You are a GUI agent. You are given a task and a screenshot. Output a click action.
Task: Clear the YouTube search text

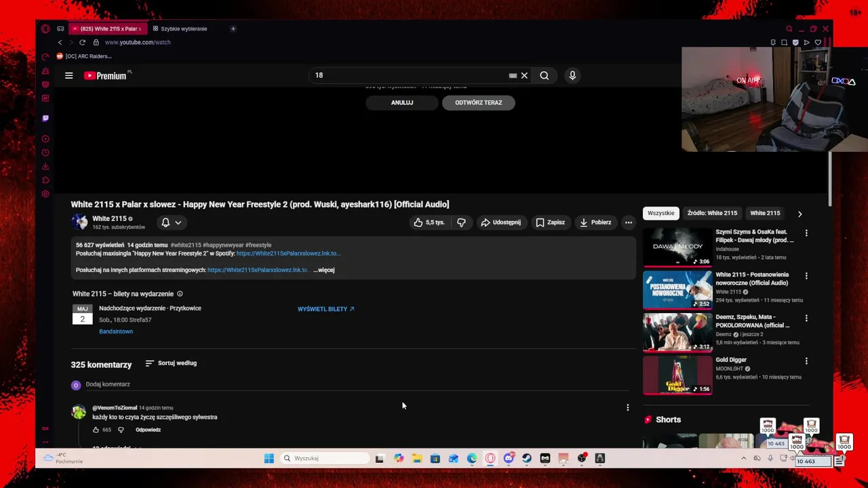click(x=524, y=75)
